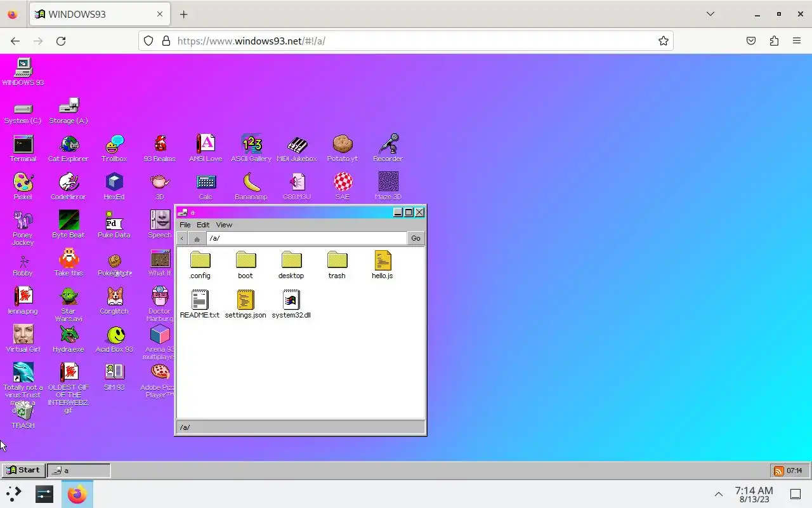This screenshot has width=812, height=508.
Task: Select the .config folder
Action: pos(200,265)
